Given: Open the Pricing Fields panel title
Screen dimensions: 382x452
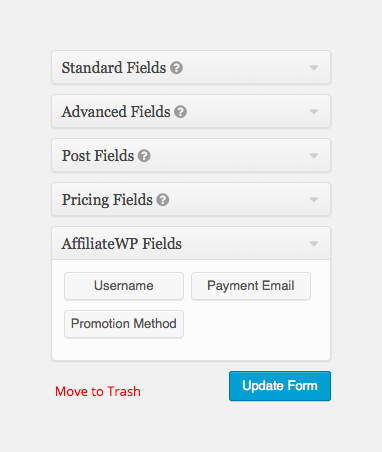Looking at the screenshot, I should tap(107, 200).
